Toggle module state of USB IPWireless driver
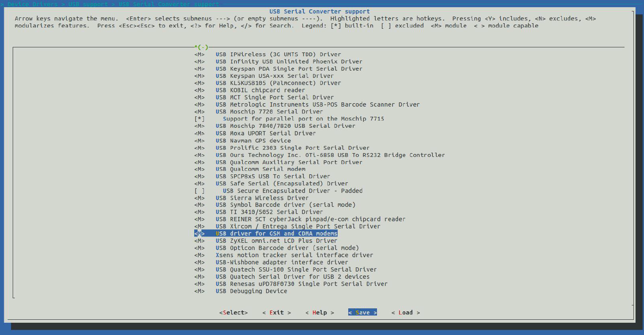This screenshot has height=335, width=644. 199,54
